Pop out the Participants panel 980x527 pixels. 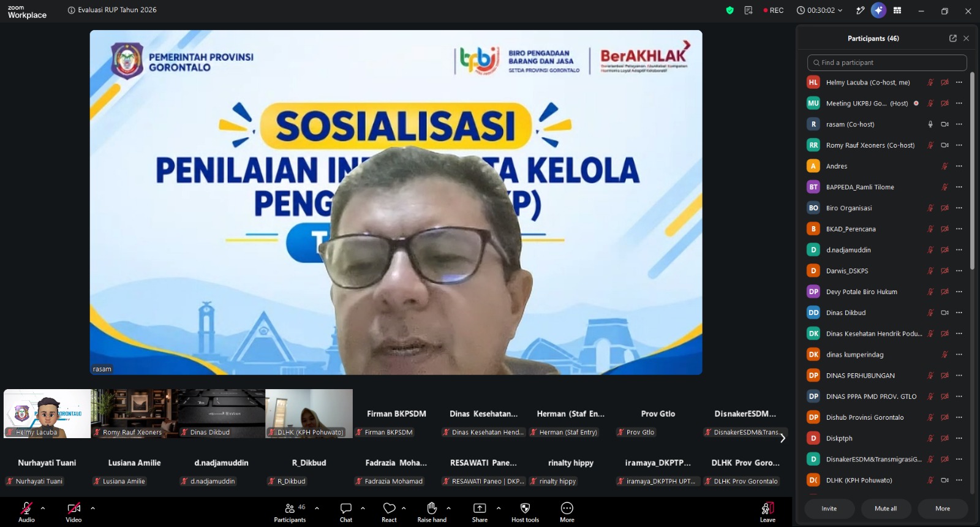click(953, 38)
